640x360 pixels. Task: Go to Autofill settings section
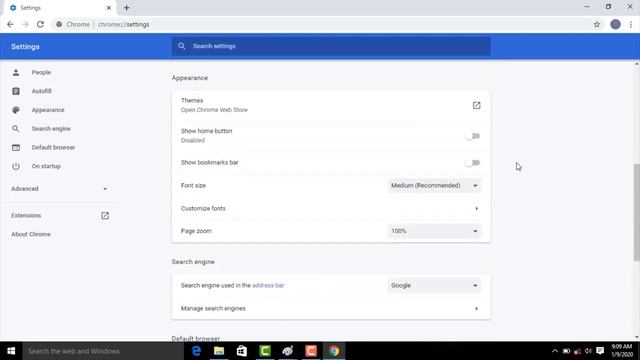42,91
